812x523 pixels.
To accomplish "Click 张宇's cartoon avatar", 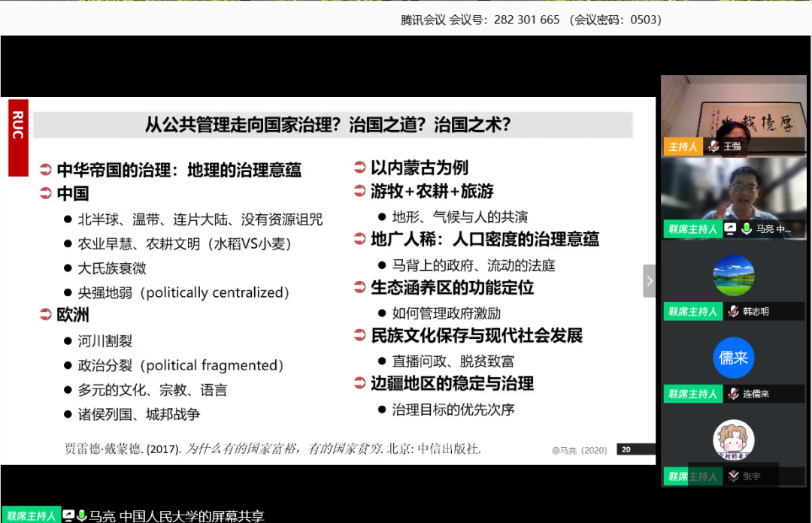I will 733,440.
